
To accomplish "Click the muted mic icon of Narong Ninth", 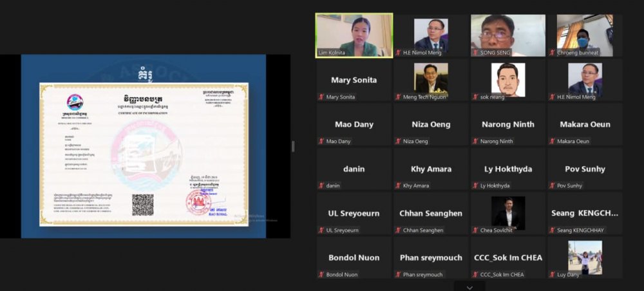I will [475, 142].
